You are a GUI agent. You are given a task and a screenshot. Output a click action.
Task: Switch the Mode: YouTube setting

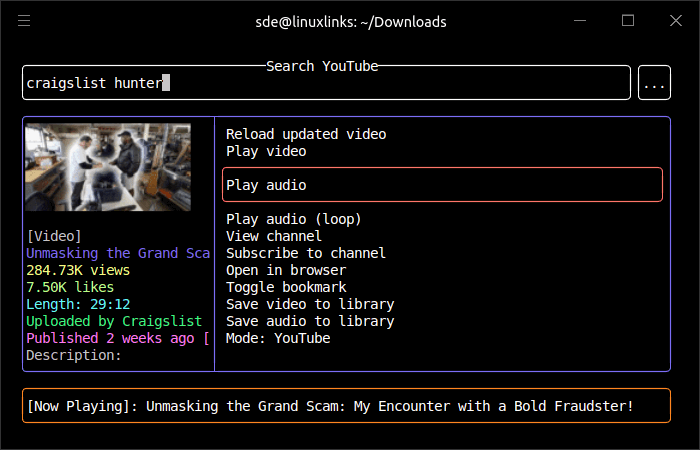[278, 338]
